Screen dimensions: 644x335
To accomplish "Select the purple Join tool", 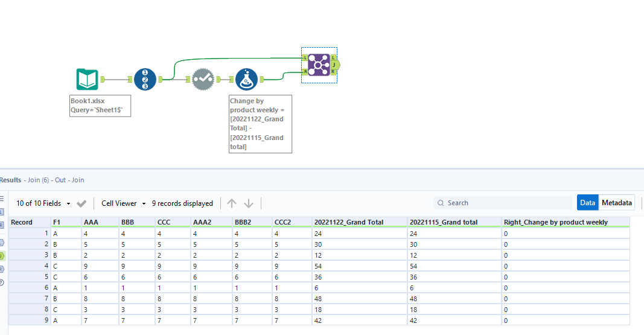I will point(318,65).
